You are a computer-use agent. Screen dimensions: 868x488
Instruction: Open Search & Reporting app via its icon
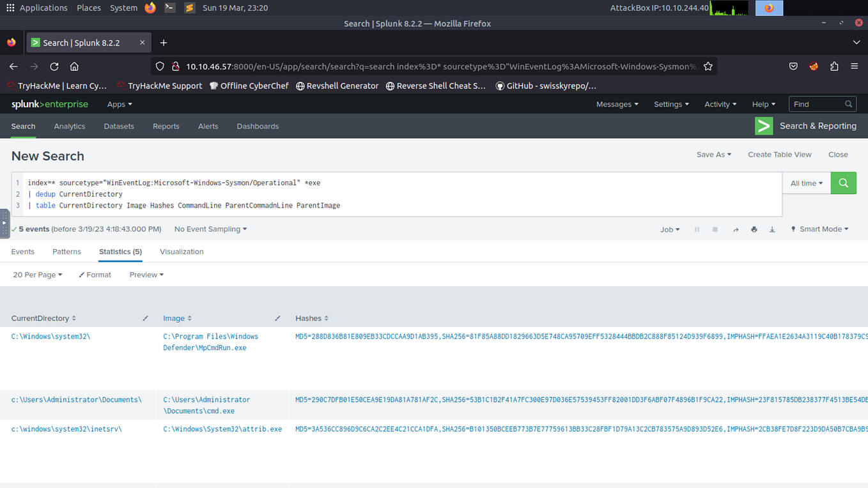(x=764, y=126)
